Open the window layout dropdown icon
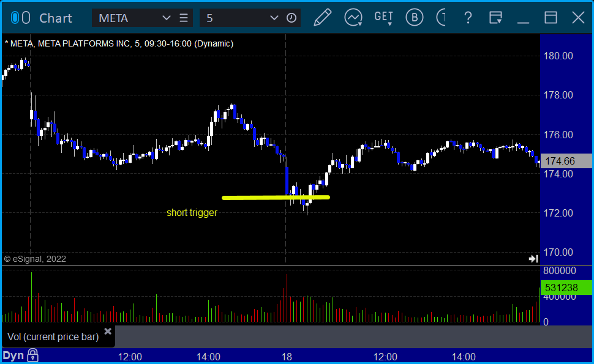The image size is (594, 364). click(x=495, y=17)
